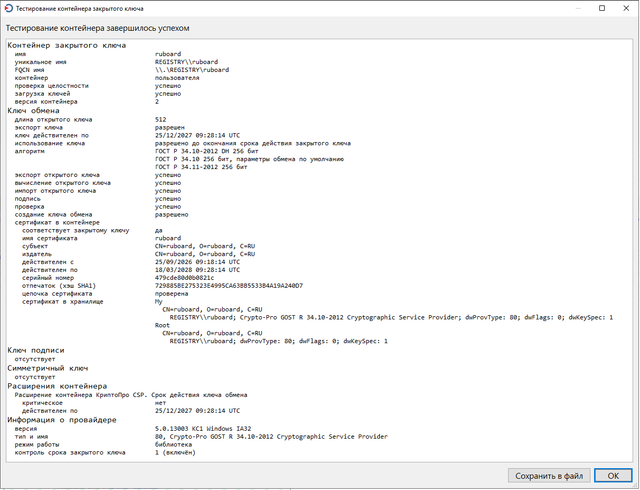Viewport: 640px width, 490px height.
Task: Select the heading Контейнер закрытого ключа
Action: (x=67, y=45)
